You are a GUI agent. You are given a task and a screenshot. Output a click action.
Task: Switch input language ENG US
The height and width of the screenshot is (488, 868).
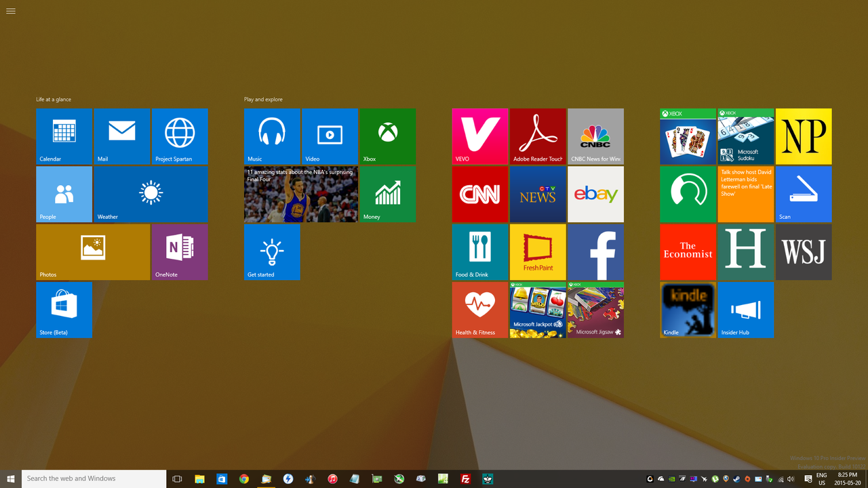[821, 479]
